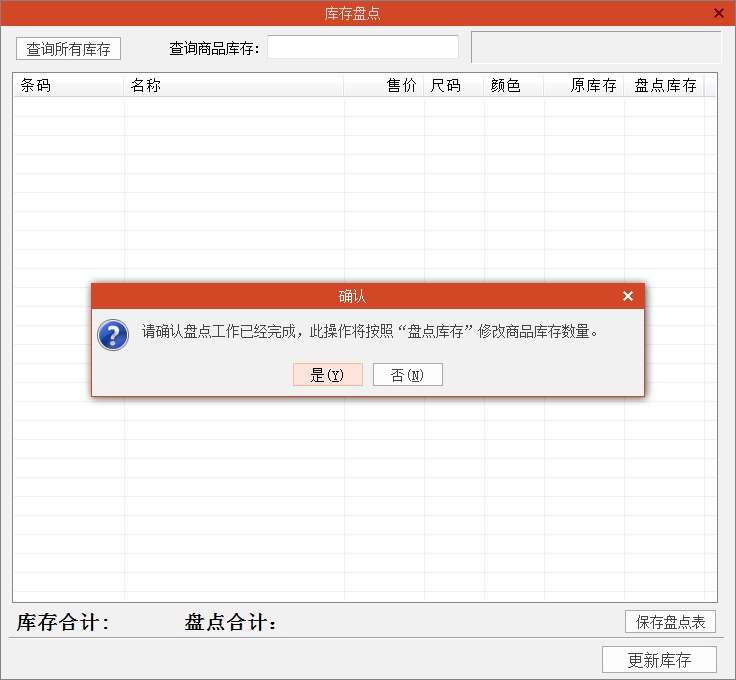The width and height of the screenshot is (736, 680).
Task: Click the 颜色 column header
Action: [x=514, y=85]
